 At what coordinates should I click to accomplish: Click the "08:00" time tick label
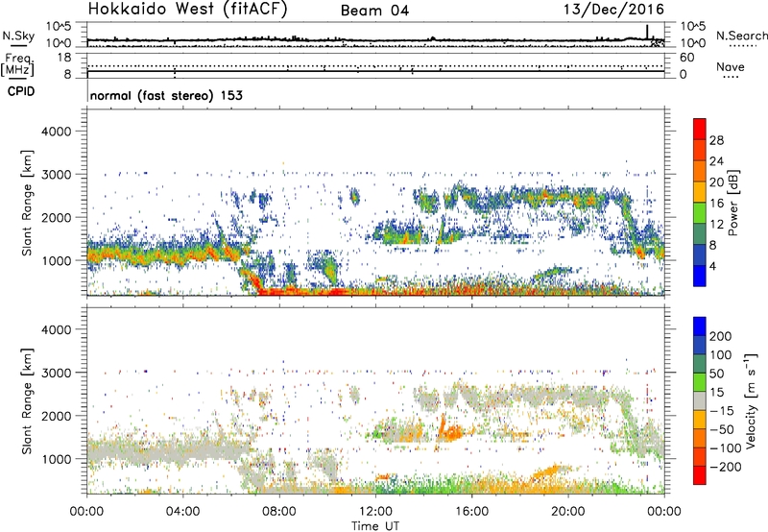(x=279, y=512)
